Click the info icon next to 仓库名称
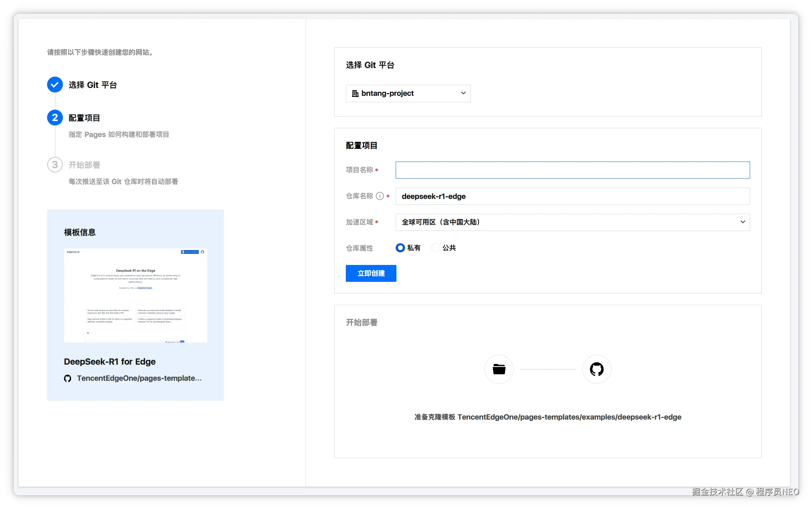 [380, 196]
